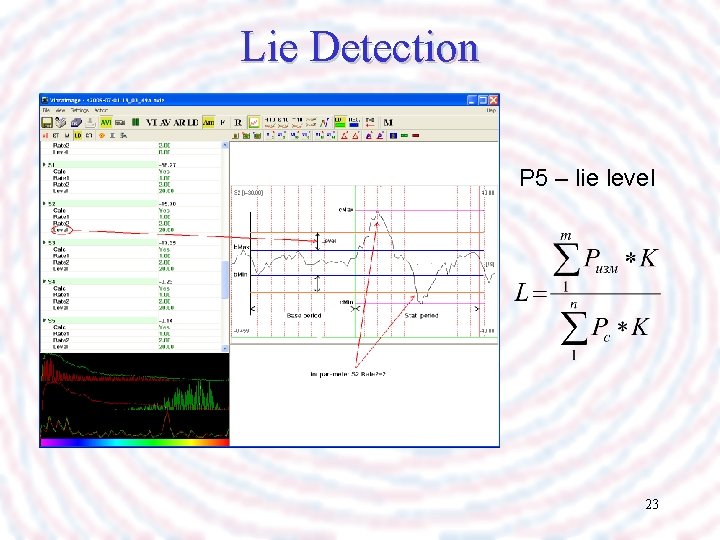Click the parameter list scrollbar thumb

coord(225,280)
